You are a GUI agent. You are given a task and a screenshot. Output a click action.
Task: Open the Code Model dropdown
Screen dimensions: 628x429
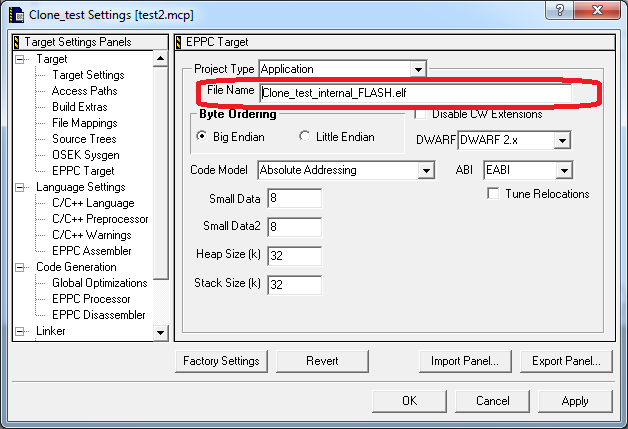click(426, 170)
